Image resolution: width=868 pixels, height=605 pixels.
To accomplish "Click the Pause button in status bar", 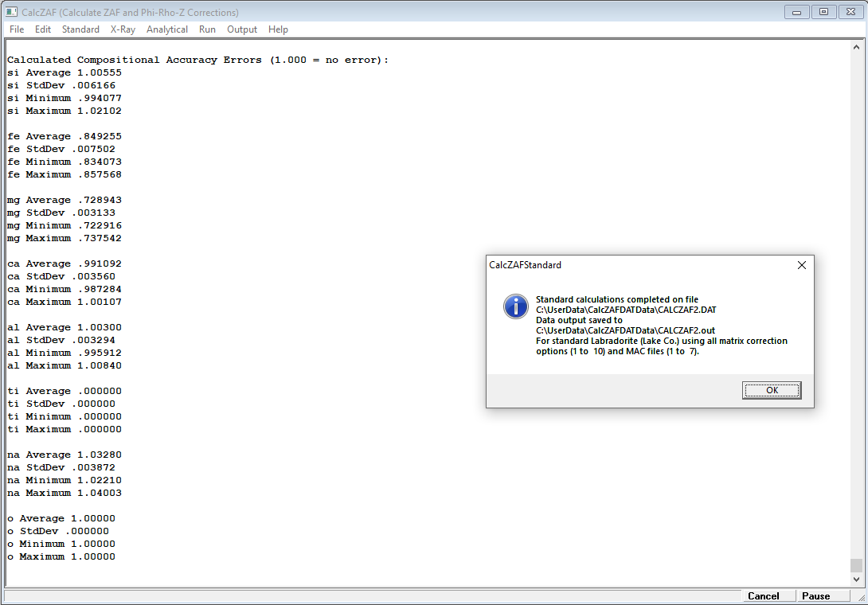I will coord(815,595).
